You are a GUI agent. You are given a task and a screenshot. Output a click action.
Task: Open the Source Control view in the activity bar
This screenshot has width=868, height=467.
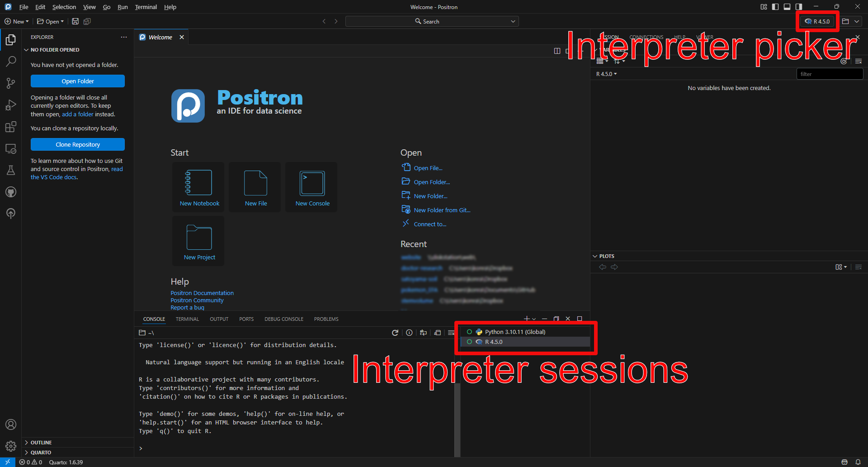pyautogui.click(x=10, y=83)
